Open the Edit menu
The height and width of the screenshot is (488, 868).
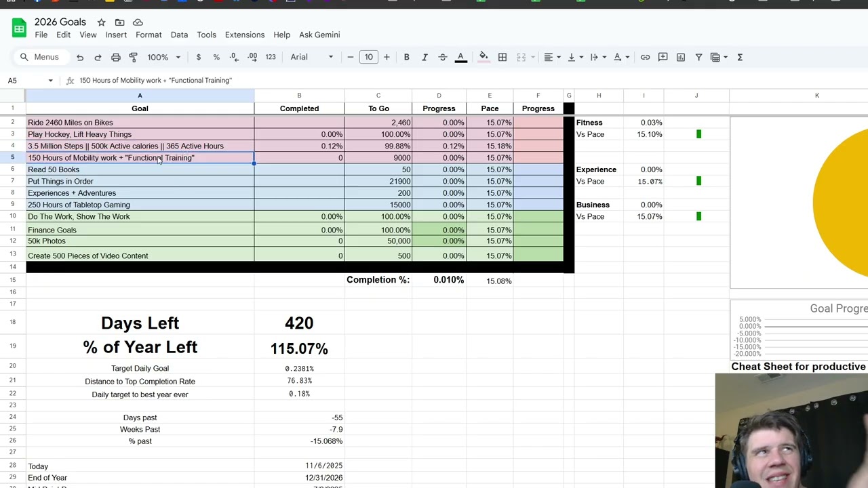[x=63, y=35]
